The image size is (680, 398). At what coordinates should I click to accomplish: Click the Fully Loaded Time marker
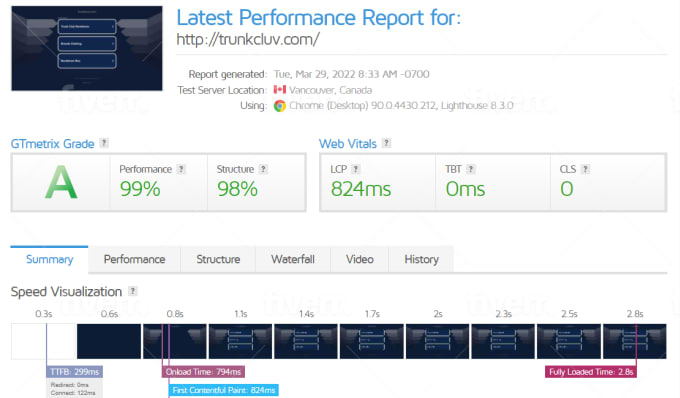pyautogui.click(x=591, y=372)
